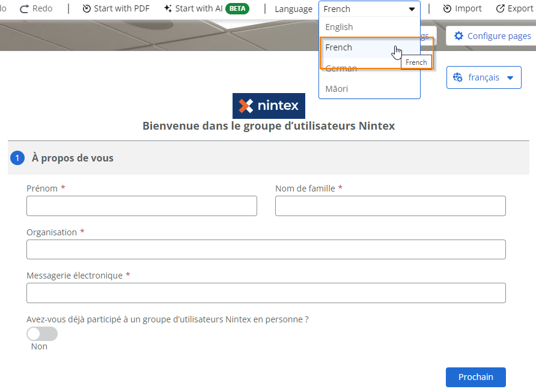Toggle the in-person user group switch
The width and height of the screenshot is (536, 392).
coord(42,334)
